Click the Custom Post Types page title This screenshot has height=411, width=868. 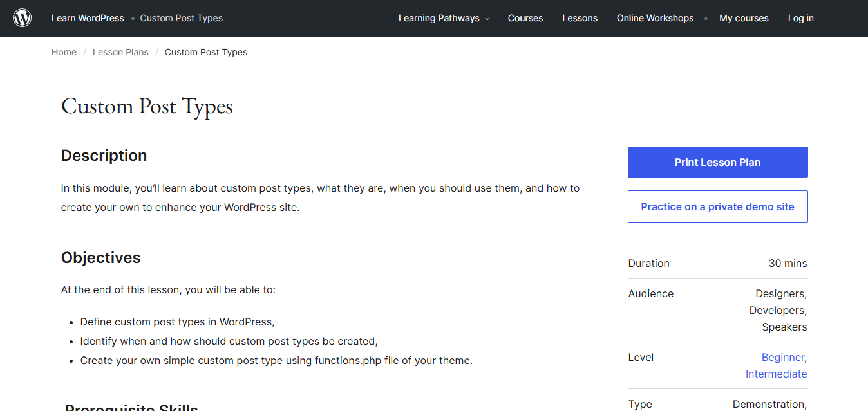[146, 105]
